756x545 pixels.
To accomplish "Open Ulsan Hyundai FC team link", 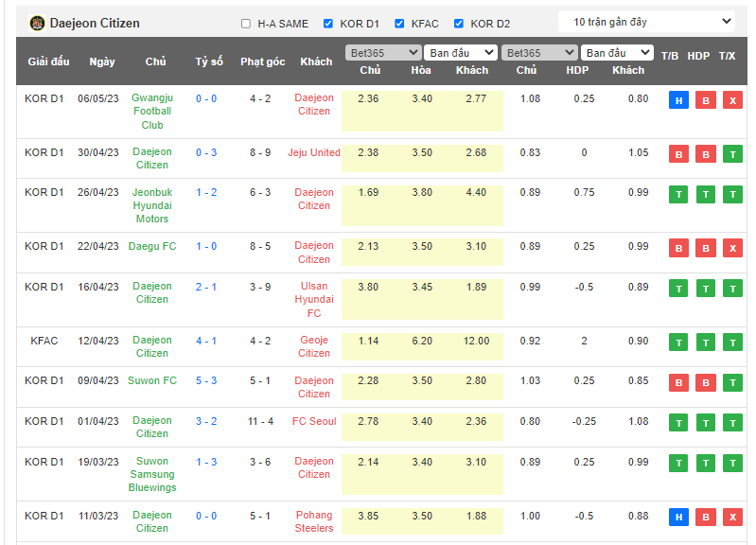I will point(314,300).
